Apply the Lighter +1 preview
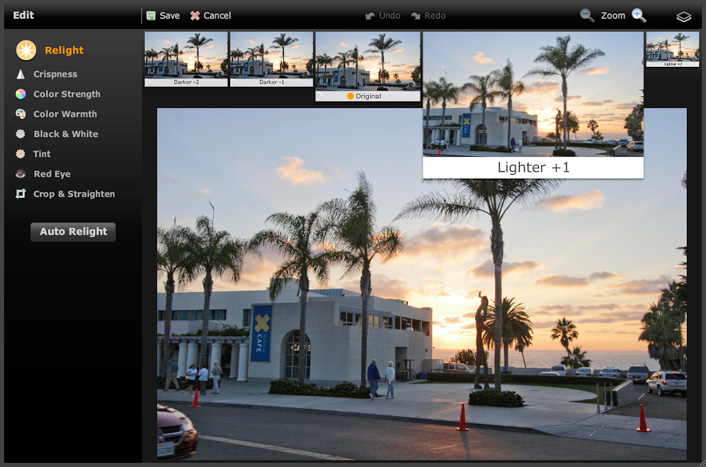This screenshot has height=467, width=706. (532, 104)
